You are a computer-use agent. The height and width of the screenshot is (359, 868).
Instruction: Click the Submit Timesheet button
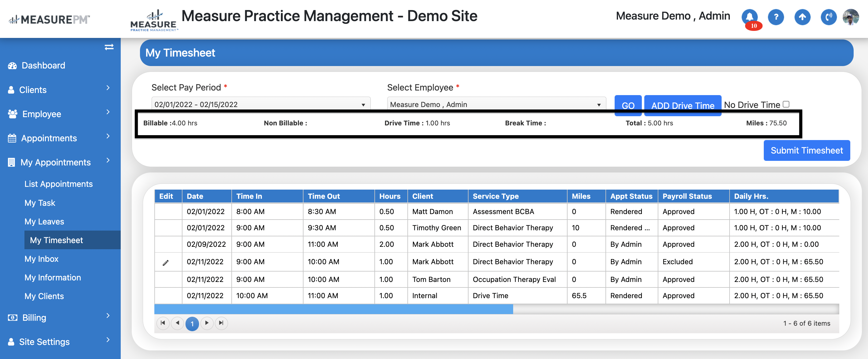806,150
